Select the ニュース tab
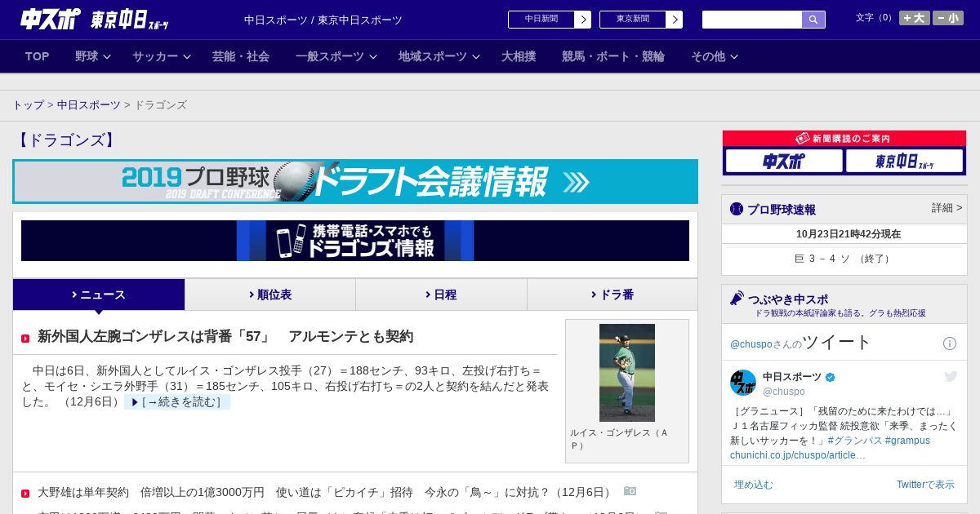 pos(99,295)
